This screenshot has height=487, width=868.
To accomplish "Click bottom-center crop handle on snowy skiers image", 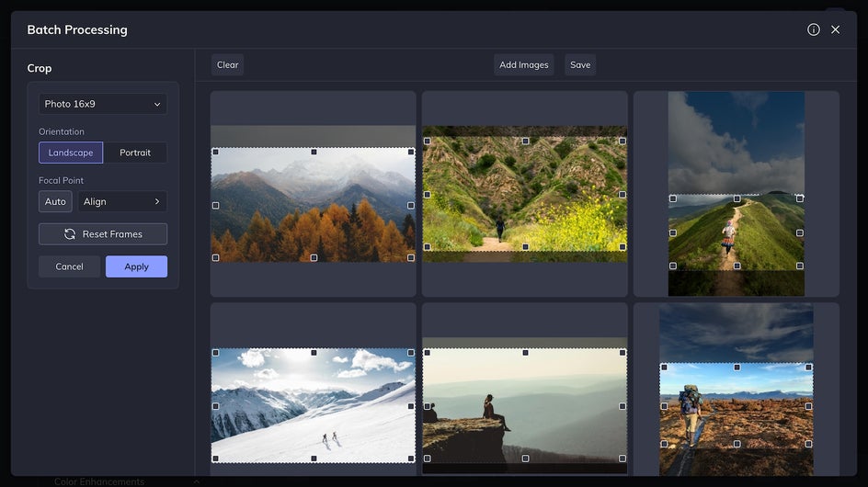I will [x=314, y=459].
